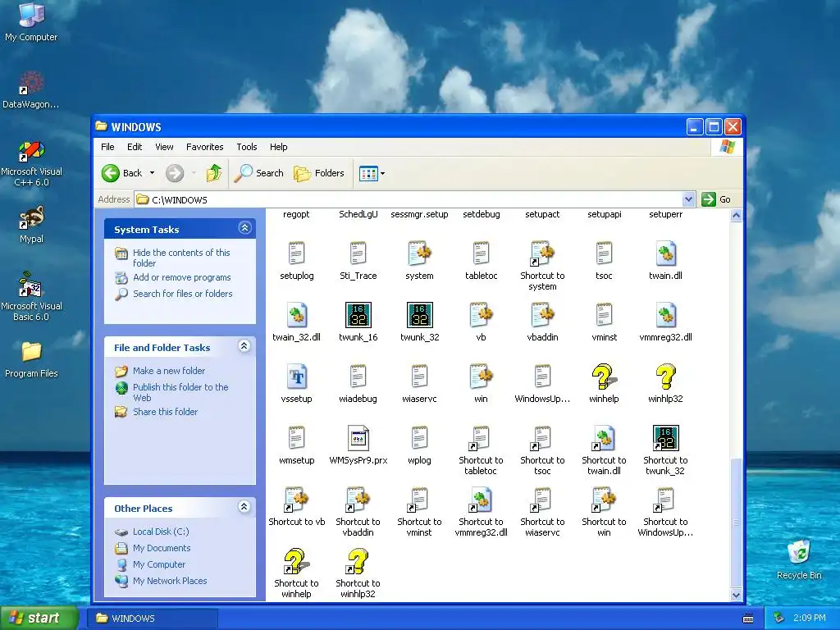Select the winhelp help icon
Screen dimensions: 840x630
604,377
